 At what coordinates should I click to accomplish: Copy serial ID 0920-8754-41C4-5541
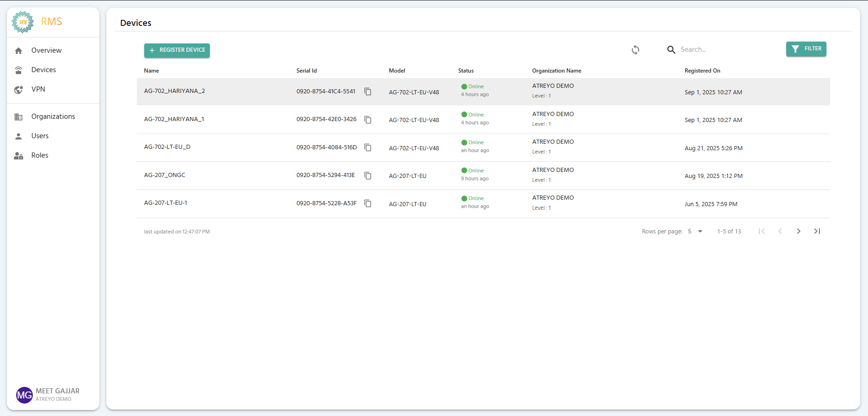[x=368, y=92]
